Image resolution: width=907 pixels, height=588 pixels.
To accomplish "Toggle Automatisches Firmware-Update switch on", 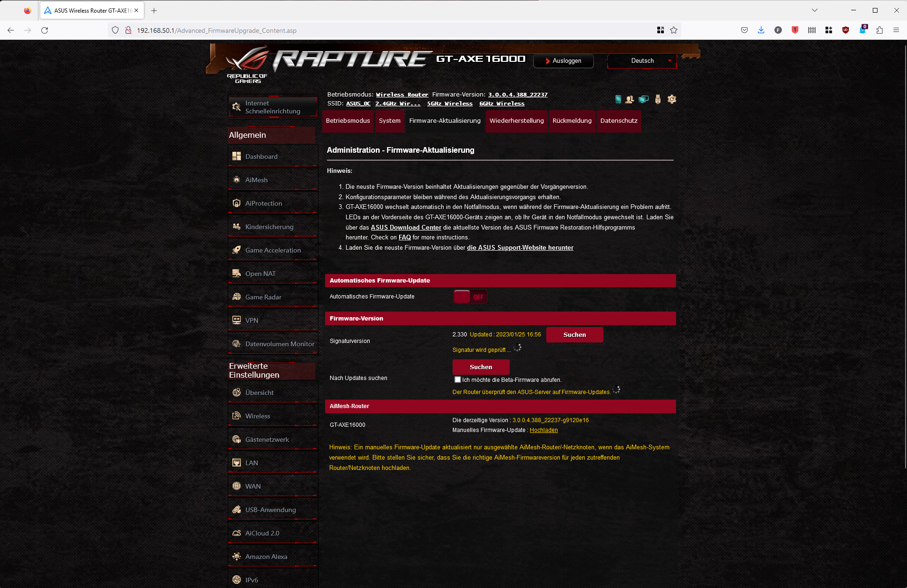I will click(x=470, y=297).
